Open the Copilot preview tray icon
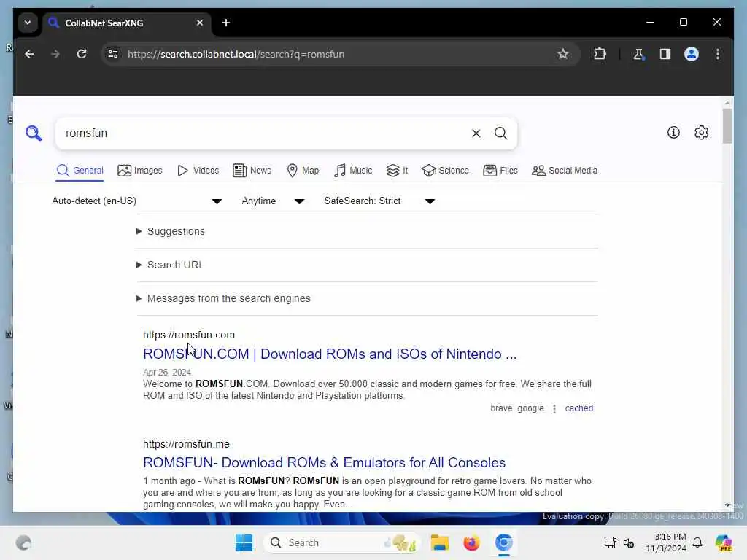Image resolution: width=747 pixels, height=560 pixels. click(x=724, y=542)
